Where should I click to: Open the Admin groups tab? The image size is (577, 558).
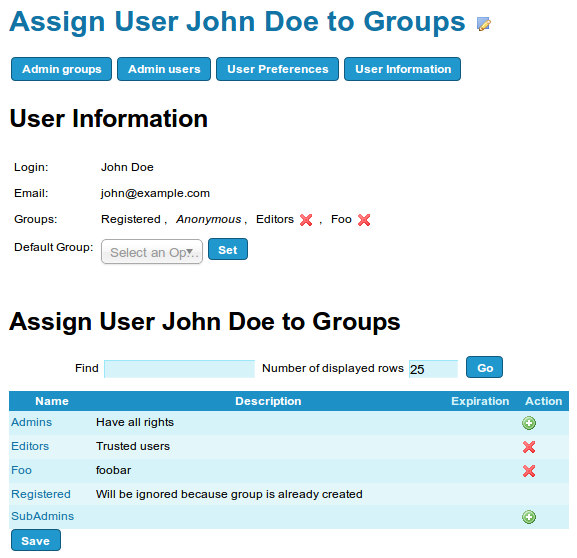click(61, 69)
